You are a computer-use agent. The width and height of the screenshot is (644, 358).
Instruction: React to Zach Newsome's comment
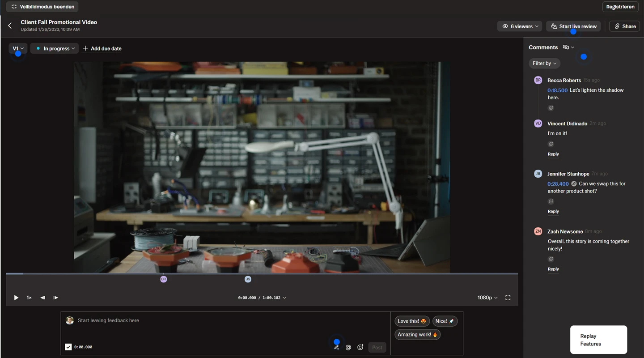pyautogui.click(x=551, y=259)
